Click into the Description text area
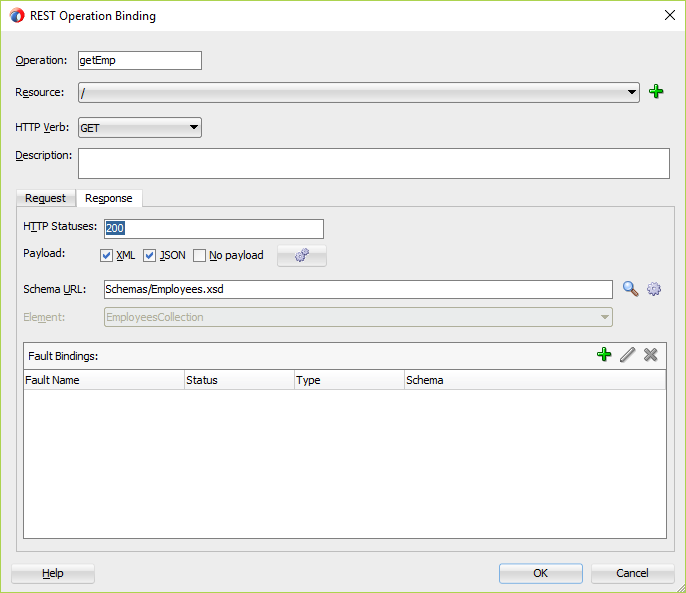 374,163
